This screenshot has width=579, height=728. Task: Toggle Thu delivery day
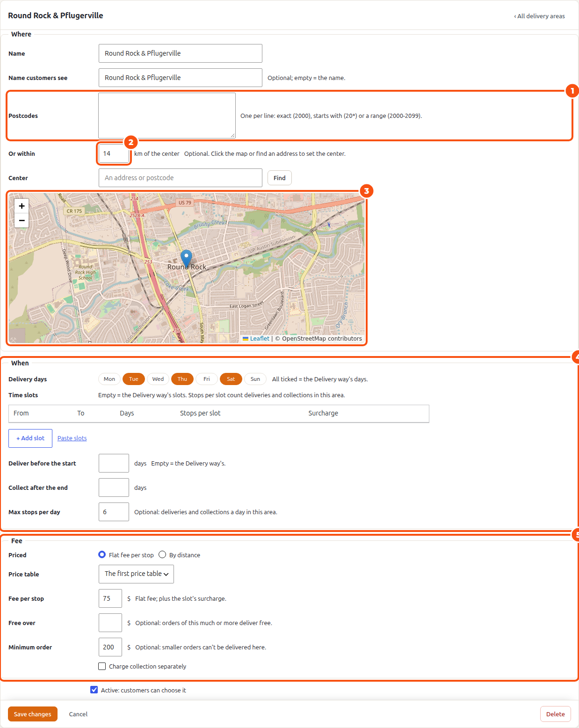click(x=182, y=379)
